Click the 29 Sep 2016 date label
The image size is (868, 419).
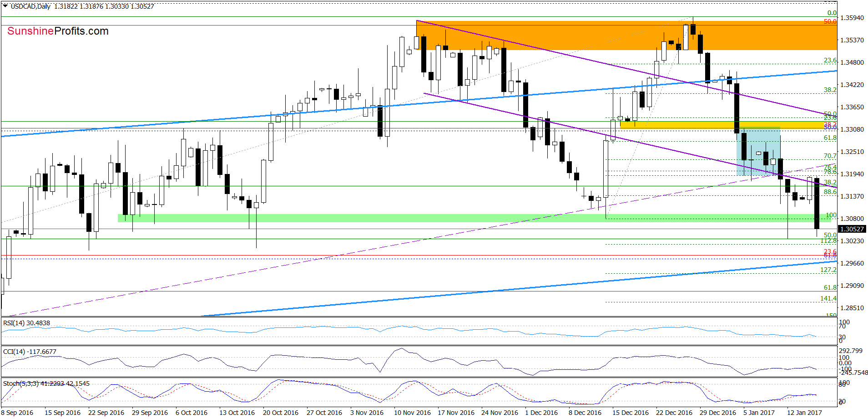150,413
